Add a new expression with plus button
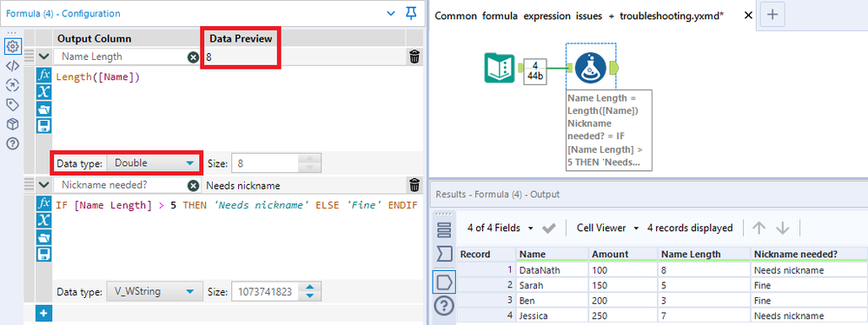This screenshot has width=868, height=325. 43,314
